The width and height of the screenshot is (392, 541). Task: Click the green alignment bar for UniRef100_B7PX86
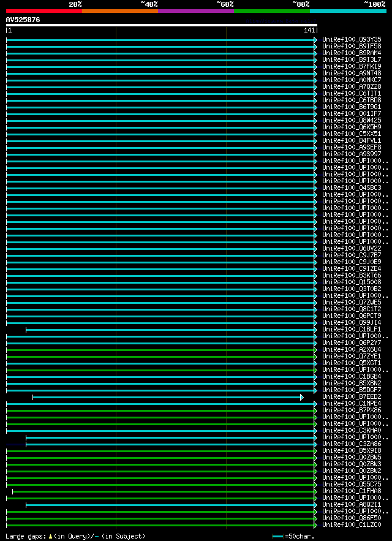tap(162, 410)
